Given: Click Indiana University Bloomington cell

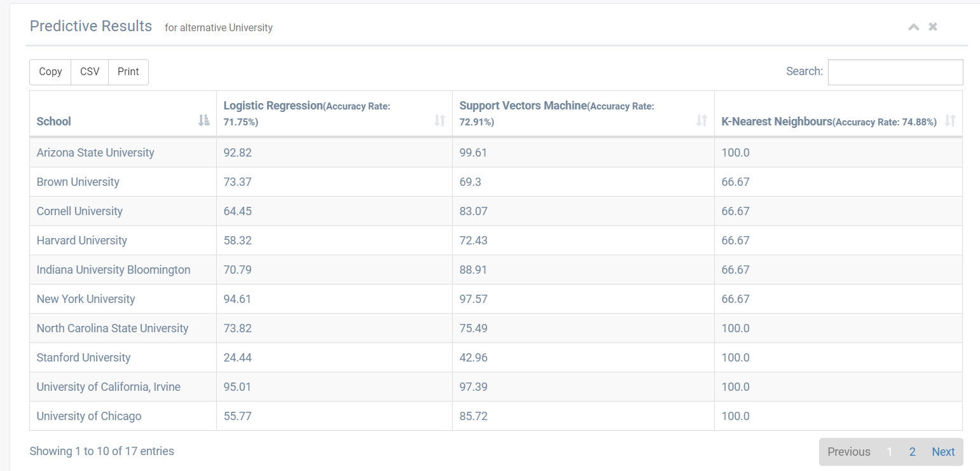Looking at the screenshot, I should coord(123,270).
